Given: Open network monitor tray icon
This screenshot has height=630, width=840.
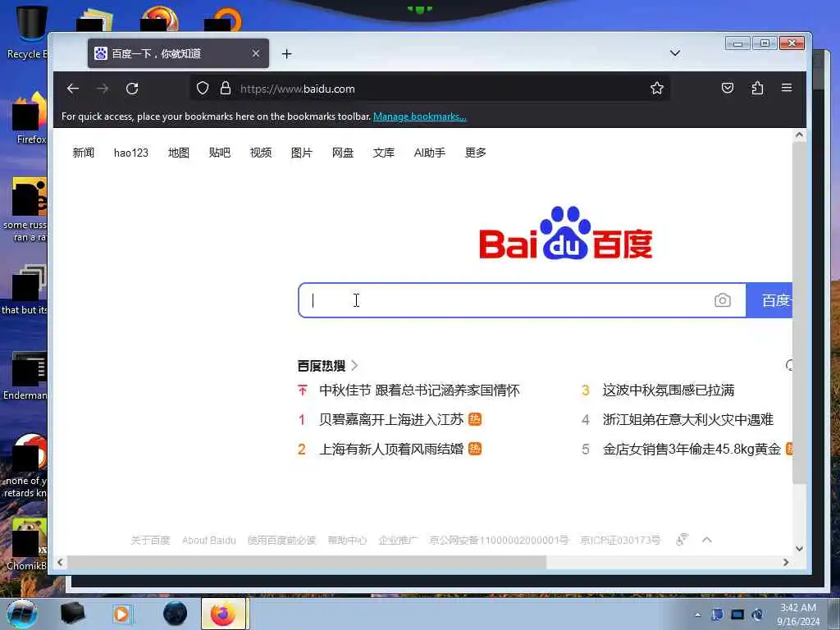Looking at the screenshot, I should tap(737, 614).
